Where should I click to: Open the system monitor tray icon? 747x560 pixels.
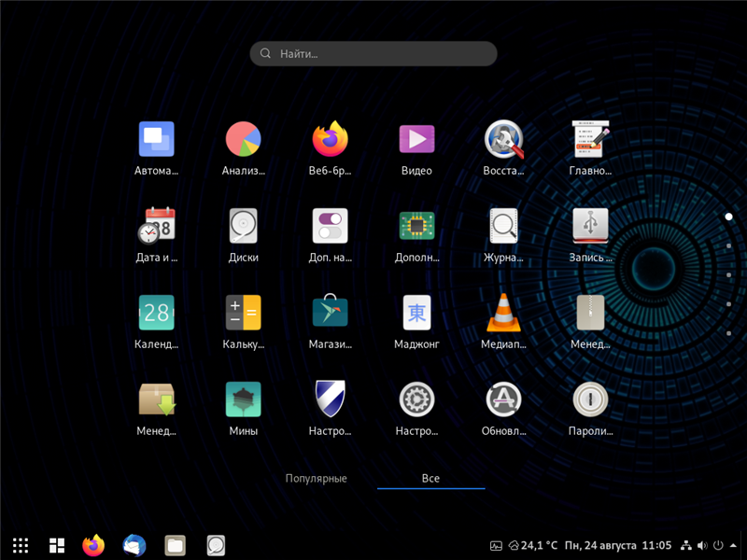pyautogui.click(x=496, y=546)
